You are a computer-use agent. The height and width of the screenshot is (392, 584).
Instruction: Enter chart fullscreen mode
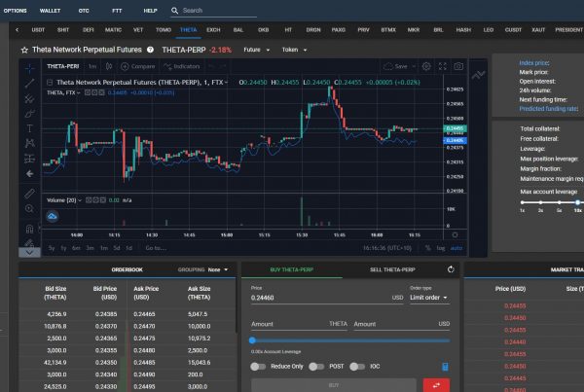click(x=443, y=66)
